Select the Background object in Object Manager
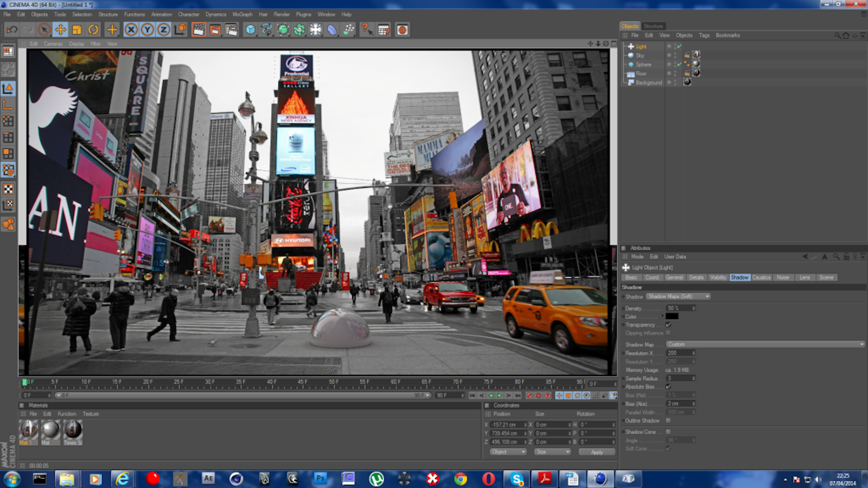This screenshot has width=868, height=488. [649, 83]
